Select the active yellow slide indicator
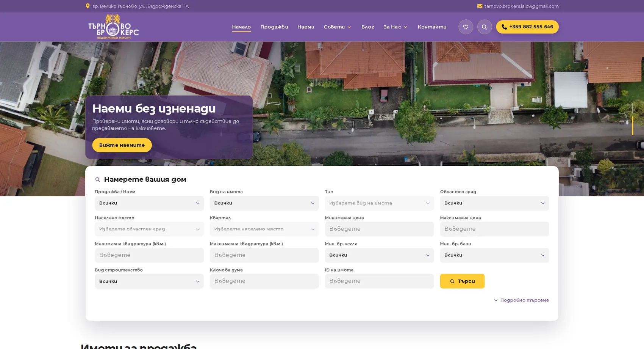The image size is (644, 349). point(632,126)
